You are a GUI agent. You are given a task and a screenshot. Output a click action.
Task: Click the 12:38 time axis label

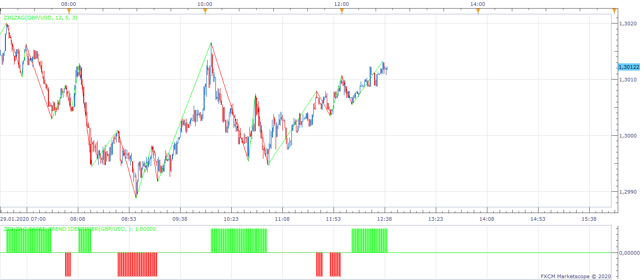coord(385,218)
